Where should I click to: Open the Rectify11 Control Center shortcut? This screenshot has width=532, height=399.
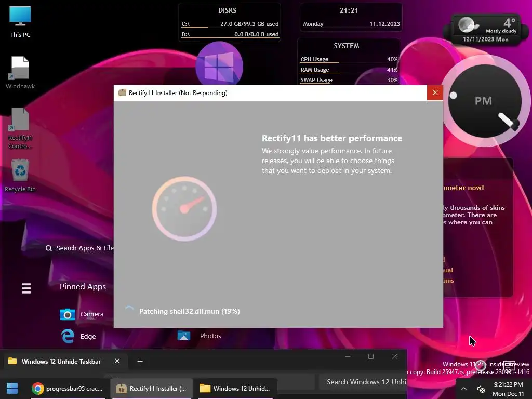[x=20, y=128]
